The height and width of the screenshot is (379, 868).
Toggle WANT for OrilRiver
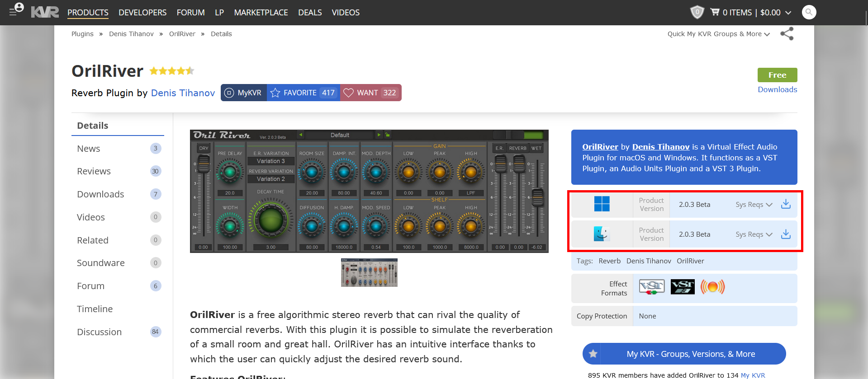click(371, 93)
